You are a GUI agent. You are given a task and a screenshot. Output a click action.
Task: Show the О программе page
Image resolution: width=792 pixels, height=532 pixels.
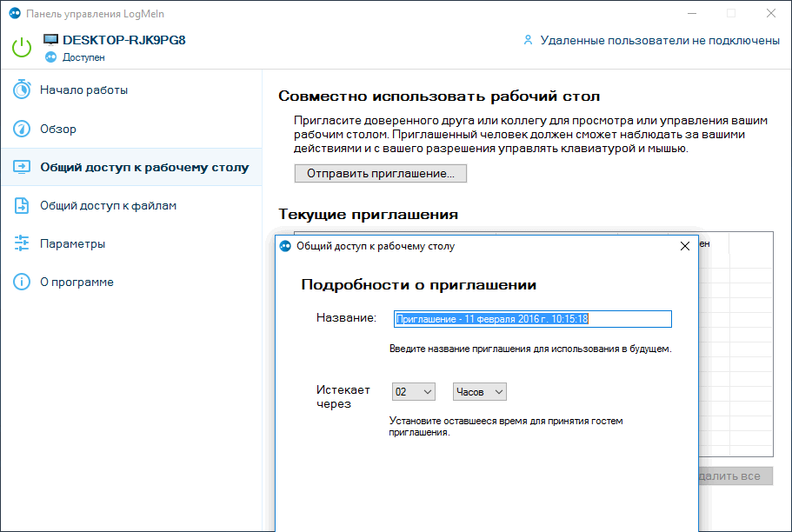pos(131,282)
